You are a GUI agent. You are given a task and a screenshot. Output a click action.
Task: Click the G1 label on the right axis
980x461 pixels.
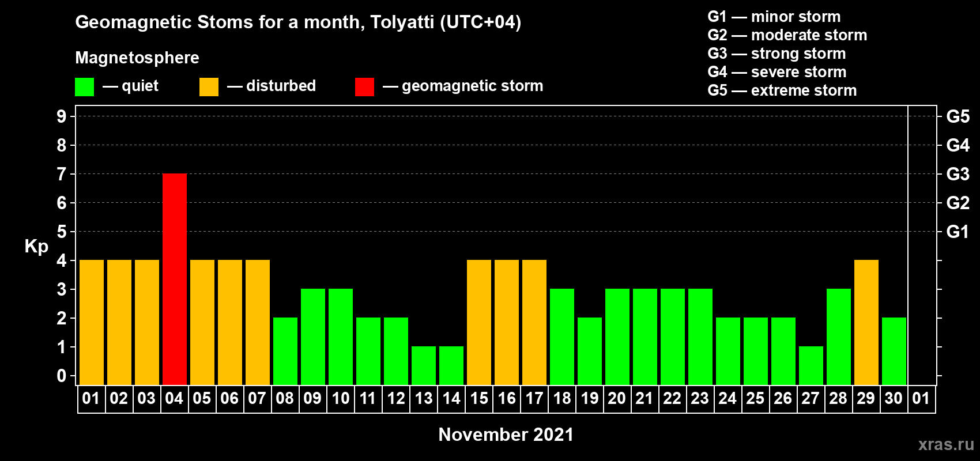point(958,232)
